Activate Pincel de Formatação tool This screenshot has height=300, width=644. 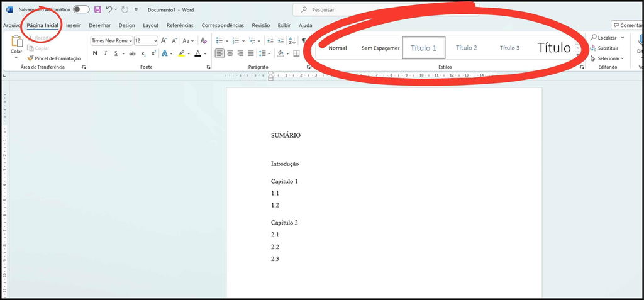coord(54,58)
